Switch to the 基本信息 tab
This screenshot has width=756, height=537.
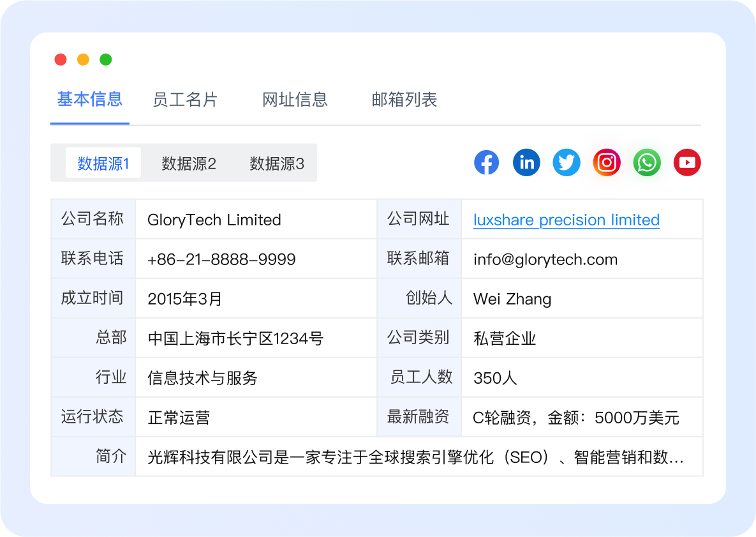point(90,100)
